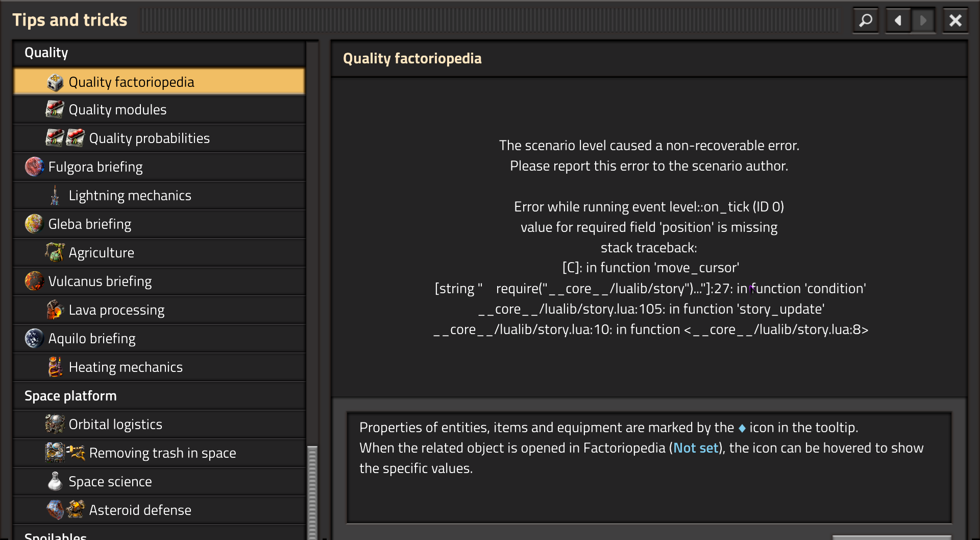This screenshot has width=980, height=540.
Task: Go back with the left arrow button
Action: click(898, 20)
